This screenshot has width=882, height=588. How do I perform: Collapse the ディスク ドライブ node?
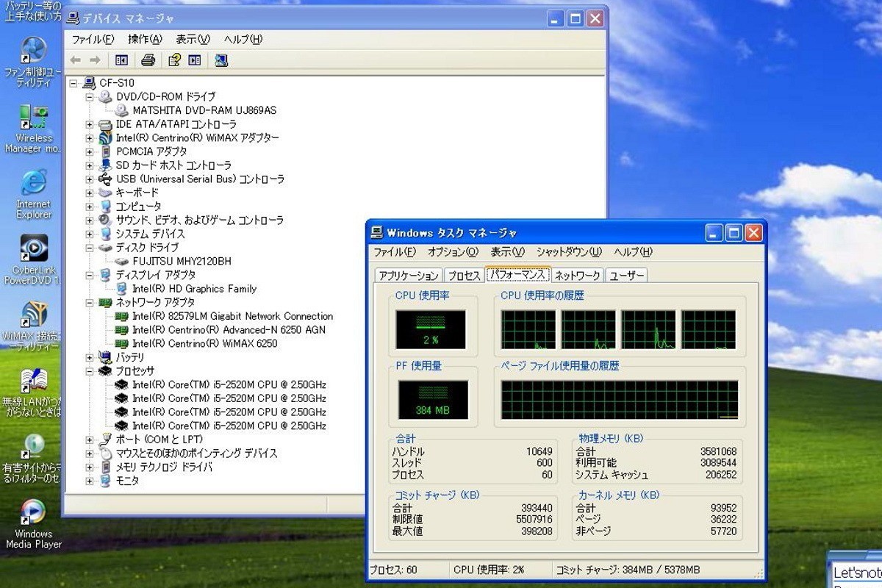click(x=90, y=248)
